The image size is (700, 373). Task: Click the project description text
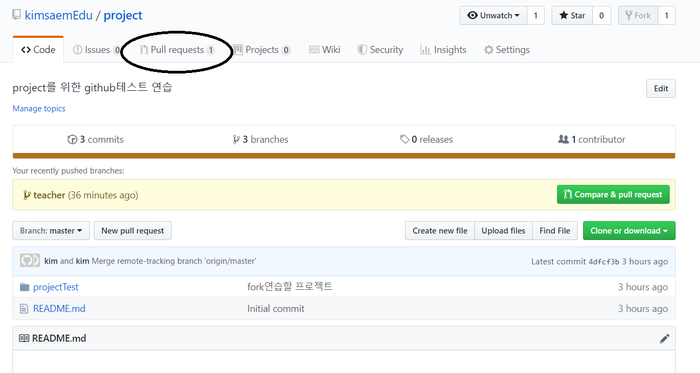pos(92,87)
